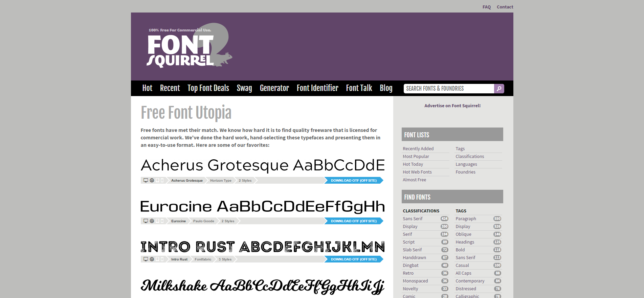Image resolution: width=644 pixels, height=298 pixels.
Task: Click desktop icon in Intro Rust row
Action: 146,259
